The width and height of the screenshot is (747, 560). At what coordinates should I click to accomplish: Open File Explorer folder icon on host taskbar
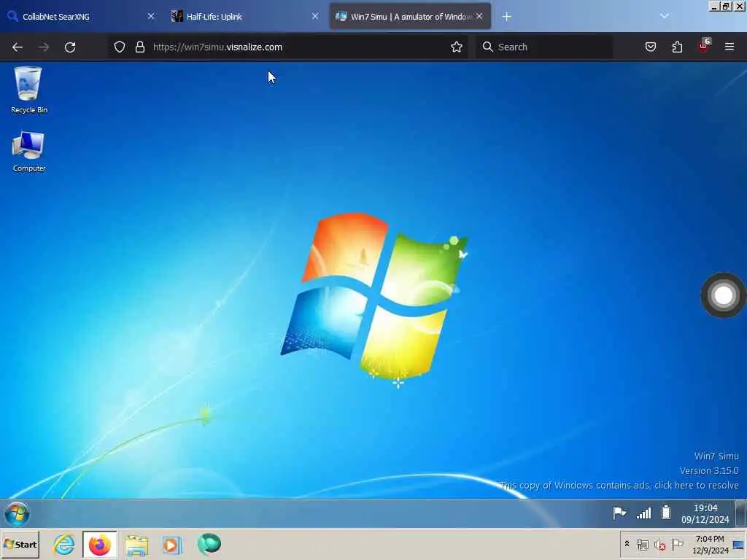click(x=136, y=545)
